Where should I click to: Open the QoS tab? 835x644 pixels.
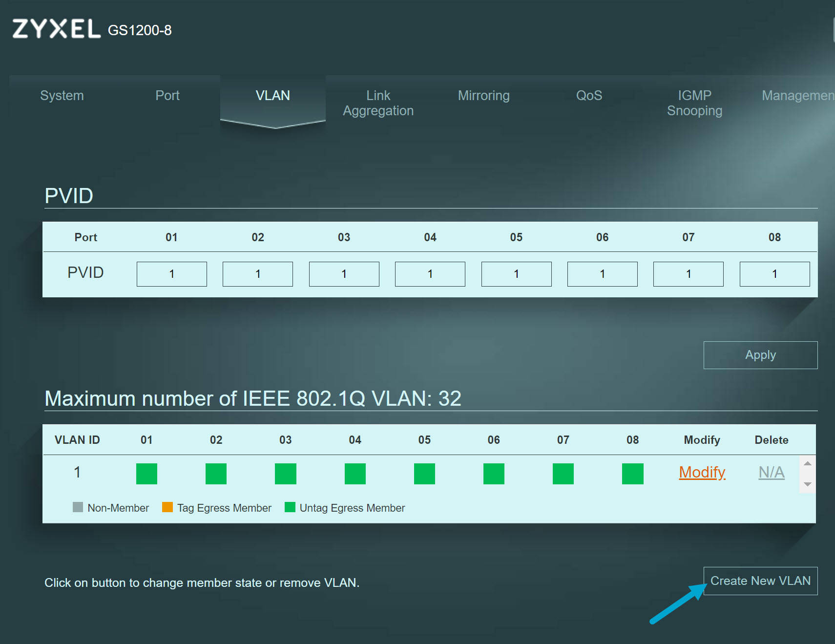pos(588,96)
